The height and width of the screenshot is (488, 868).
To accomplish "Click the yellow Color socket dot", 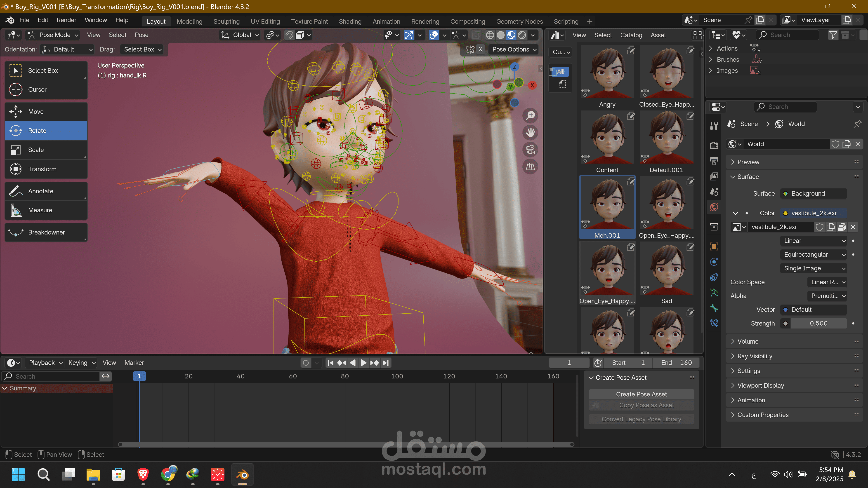I will tap(785, 213).
